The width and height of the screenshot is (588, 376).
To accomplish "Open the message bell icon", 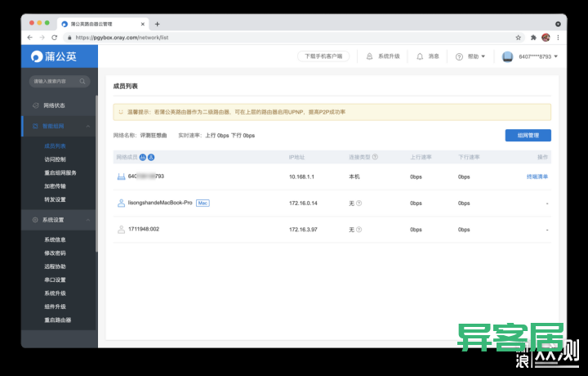I will [420, 56].
